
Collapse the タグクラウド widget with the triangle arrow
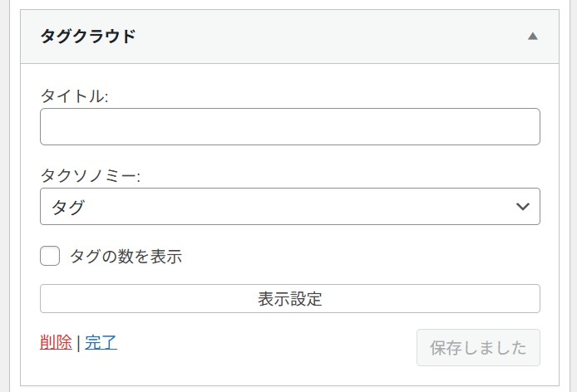[x=533, y=37]
